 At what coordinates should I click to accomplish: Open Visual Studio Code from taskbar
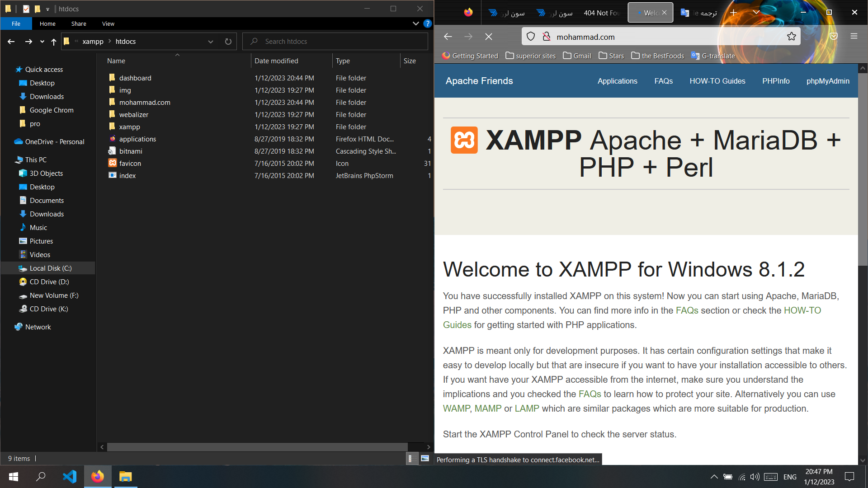pyautogui.click(x=70, y=477)
